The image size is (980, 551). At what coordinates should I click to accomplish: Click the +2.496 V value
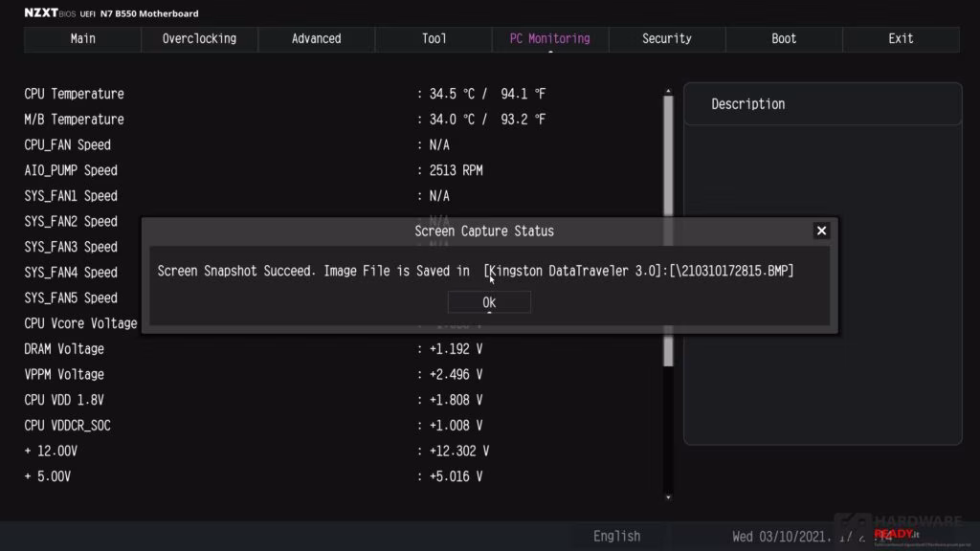pyautogui.click(x=456, y=375)
